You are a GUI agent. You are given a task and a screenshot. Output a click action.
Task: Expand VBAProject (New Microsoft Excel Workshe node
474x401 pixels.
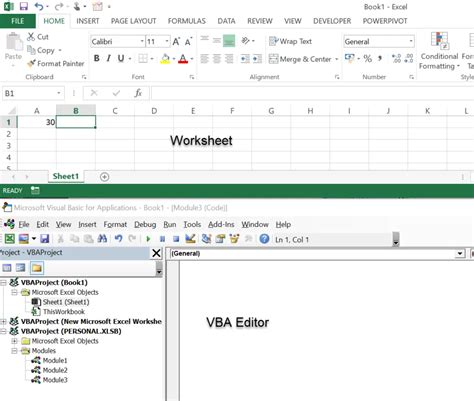point(3,322)
